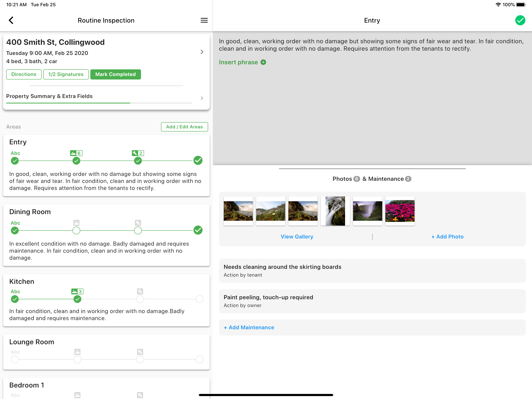Toggle Kitchen's empty final completion circle

pos(199,299)
